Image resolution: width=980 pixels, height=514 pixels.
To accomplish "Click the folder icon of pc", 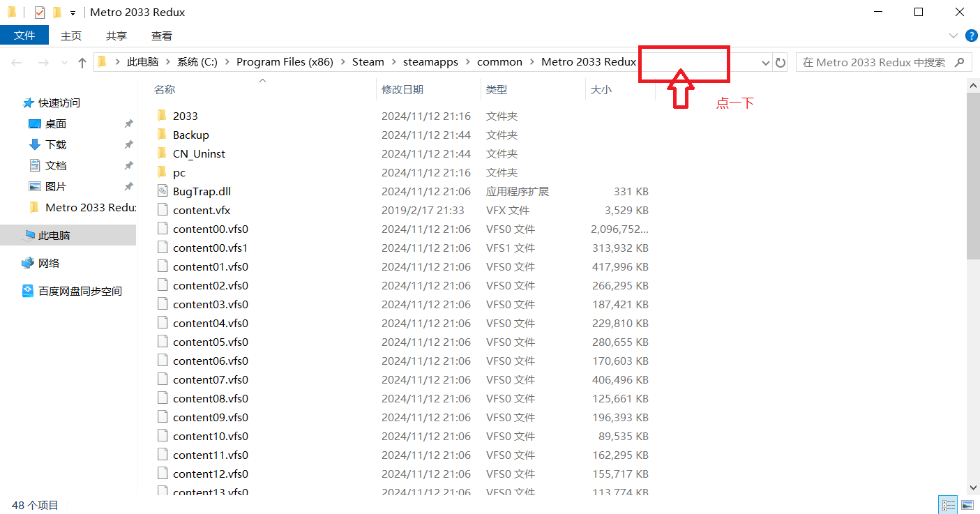I will click(162, 172).
